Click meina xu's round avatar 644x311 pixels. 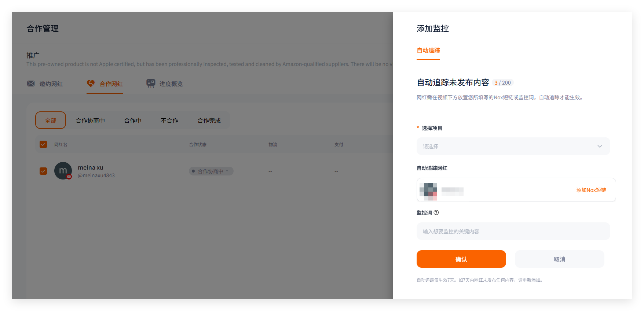(x=63, y=171)
